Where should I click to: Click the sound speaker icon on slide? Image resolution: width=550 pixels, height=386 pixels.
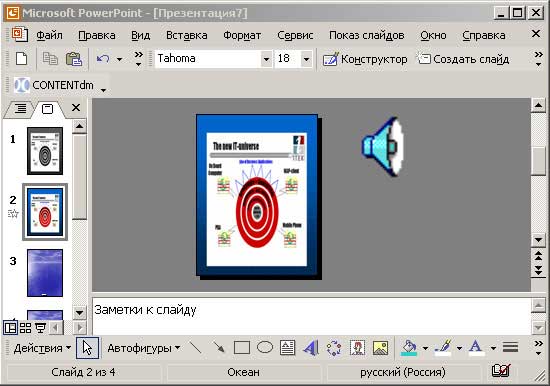pyautogui.click(x=383, y=146)
